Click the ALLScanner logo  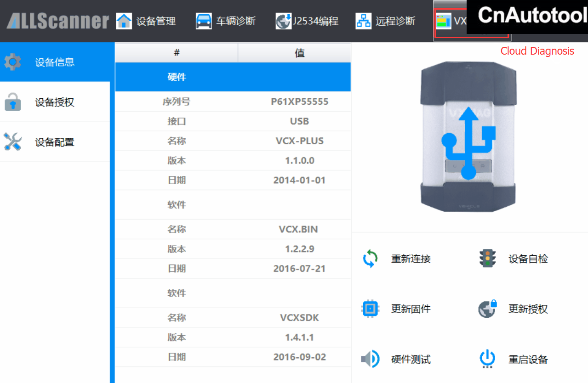(58, 21)
